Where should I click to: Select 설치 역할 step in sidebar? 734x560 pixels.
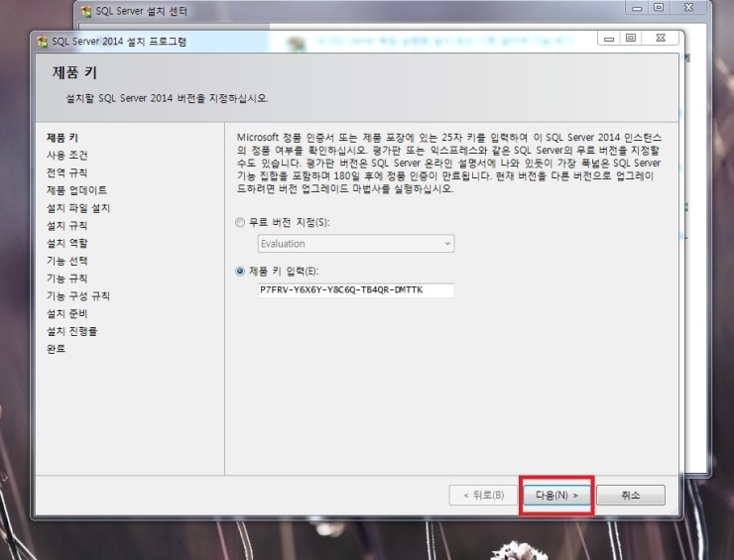(x=66, y=243)
